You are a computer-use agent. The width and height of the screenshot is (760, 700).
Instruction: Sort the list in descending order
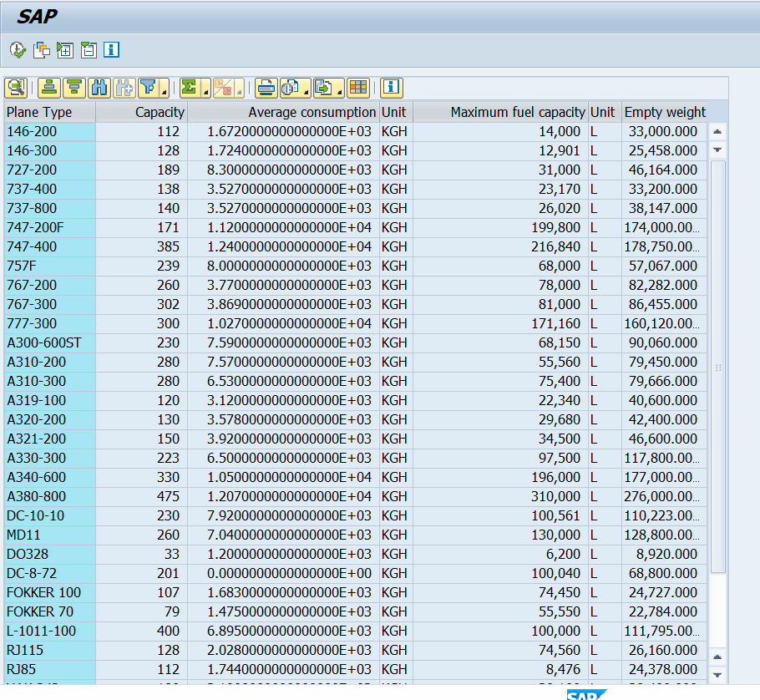[x=74, y=88]
